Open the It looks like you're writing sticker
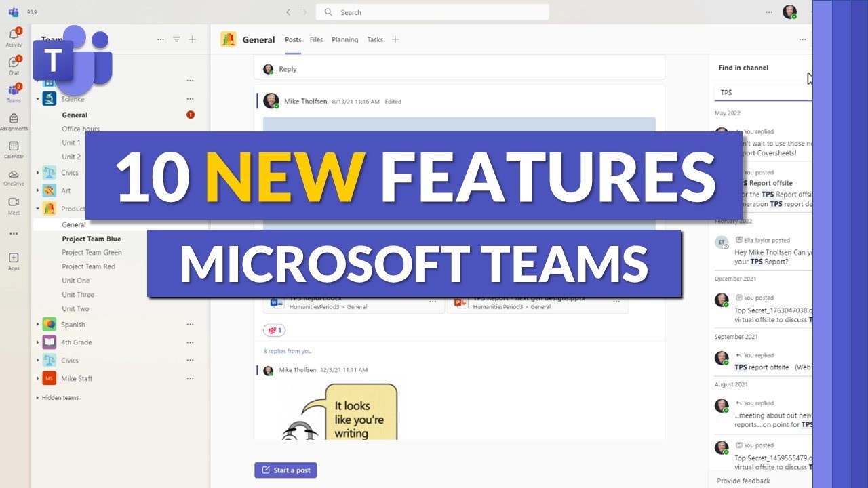This screenshot has height=488, width=868. [x=338, y=411]
